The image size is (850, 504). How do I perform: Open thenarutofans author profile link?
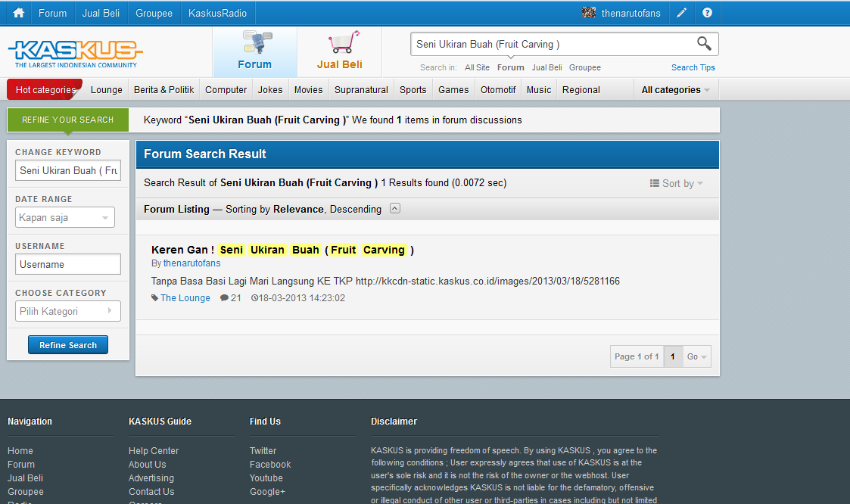[192, 263]
